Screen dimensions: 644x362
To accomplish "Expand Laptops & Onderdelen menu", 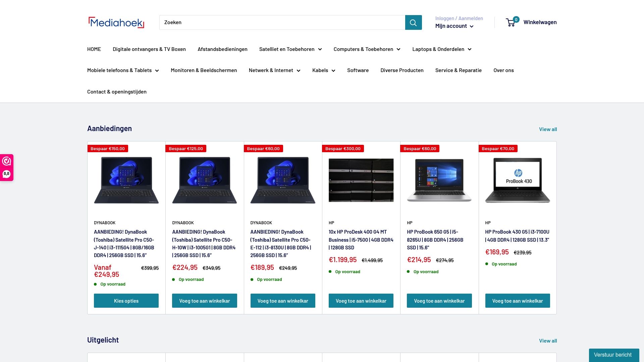I will (442, 49).
